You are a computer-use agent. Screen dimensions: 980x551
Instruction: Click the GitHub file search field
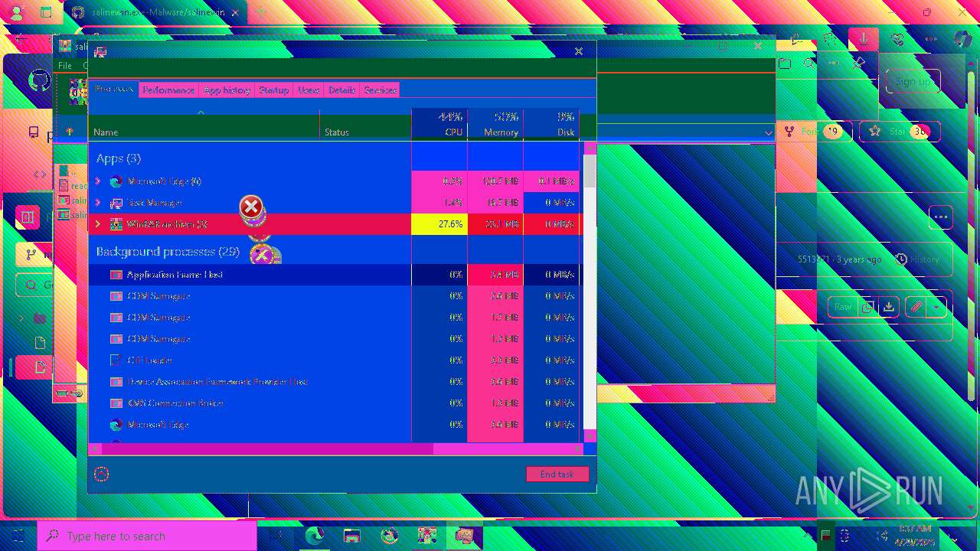point(34,285)
